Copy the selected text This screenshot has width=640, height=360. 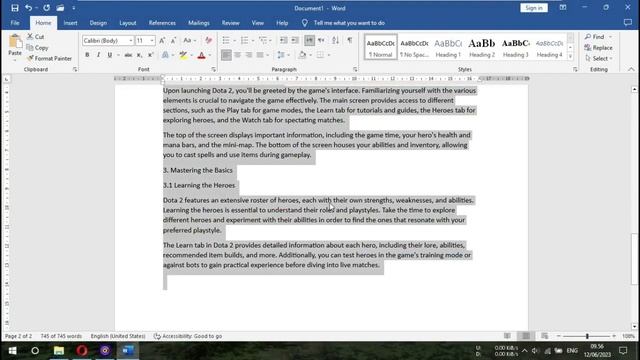pos(37,48)
